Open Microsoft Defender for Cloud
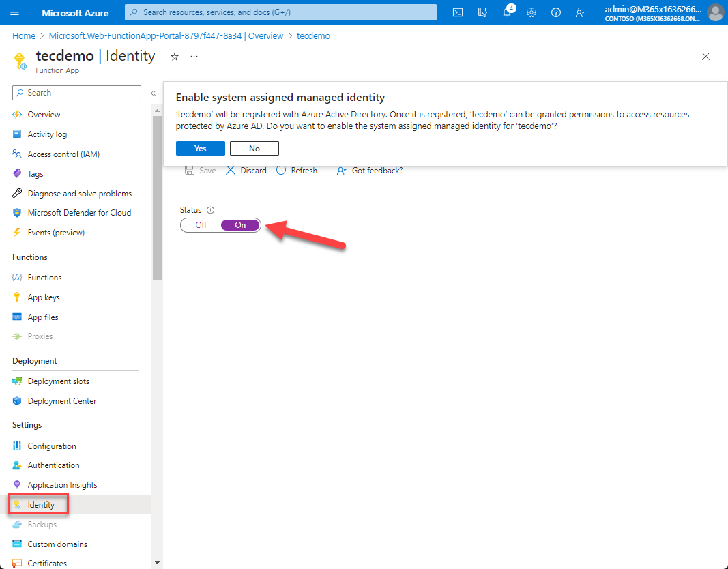The image size is (728, 569). tap(79, 212)
